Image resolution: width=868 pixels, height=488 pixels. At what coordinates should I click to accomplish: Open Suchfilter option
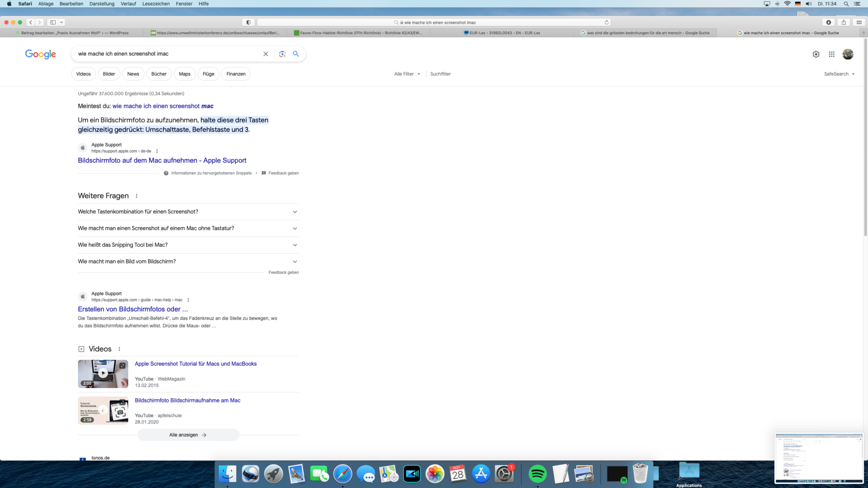440,74
